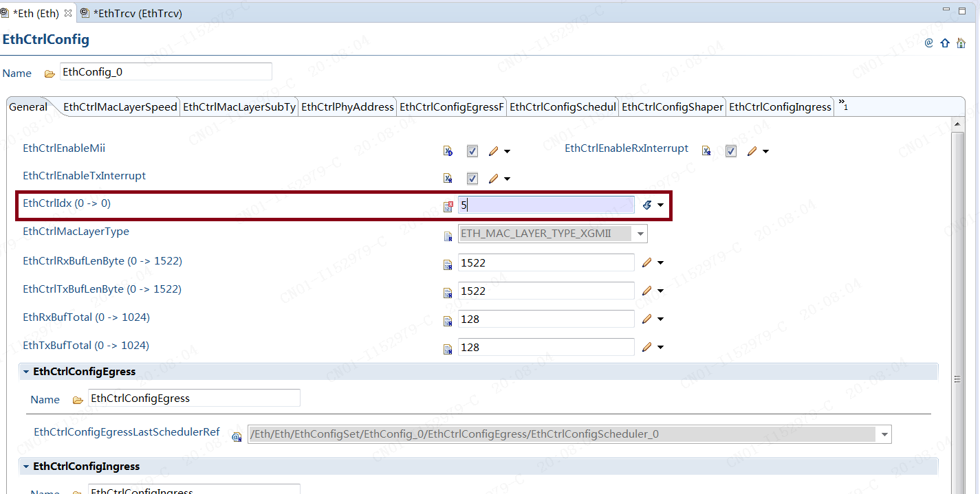Click the EthCtrlIdx input field
This screenshot has height=494, width=980.
(546, 205)
